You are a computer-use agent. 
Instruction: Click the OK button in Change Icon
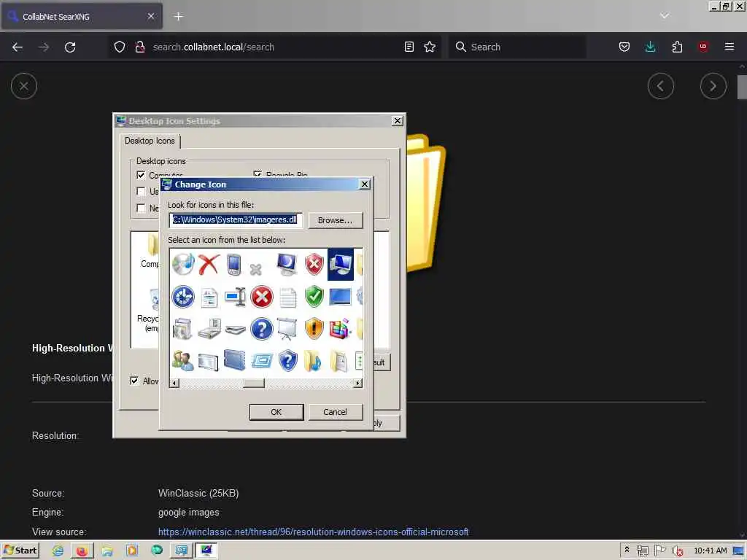(x=276, y=412)
